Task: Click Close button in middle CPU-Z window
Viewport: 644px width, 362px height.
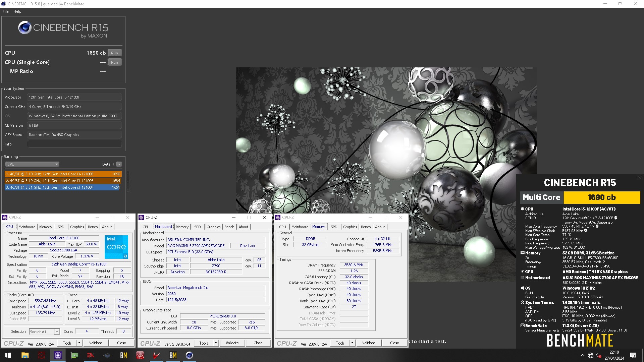Action: click(x=258, y=343)
